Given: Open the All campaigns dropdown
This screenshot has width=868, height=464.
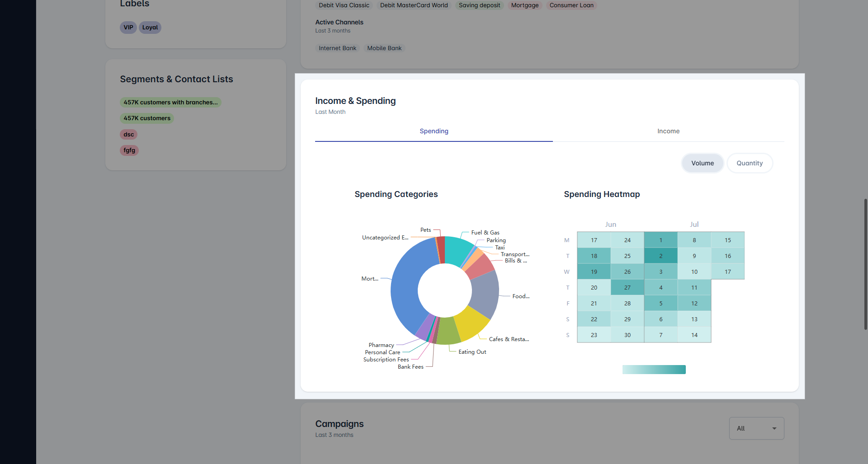Looking at the screenshot, I should pos(756,428).
